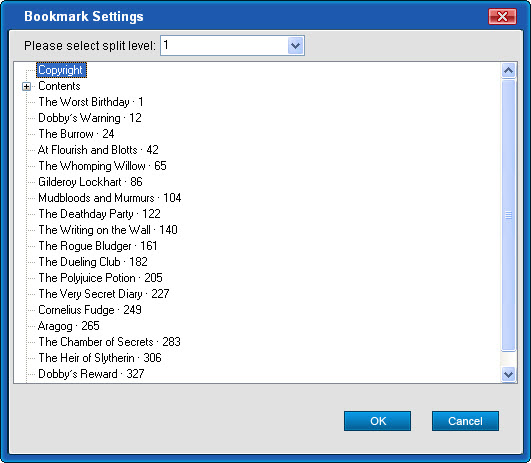Open the split level dropdown arrow
This screenshot has width=531, height=463.
point(295,45)
